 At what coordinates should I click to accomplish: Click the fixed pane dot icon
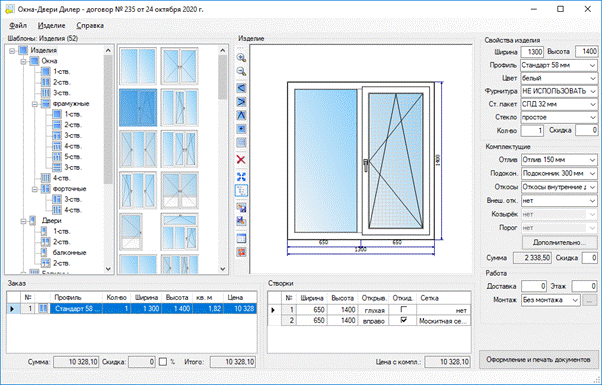(241, 129)
